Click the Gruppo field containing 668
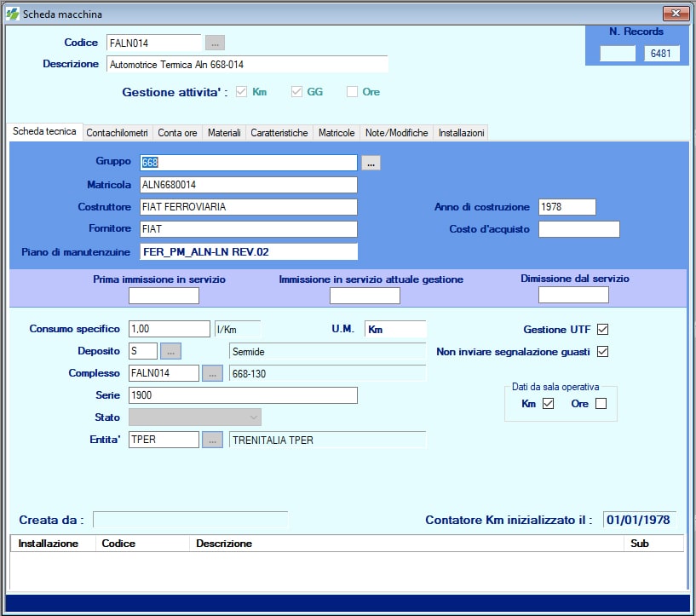The image size is (696, 616). click(x=249, y=163)
